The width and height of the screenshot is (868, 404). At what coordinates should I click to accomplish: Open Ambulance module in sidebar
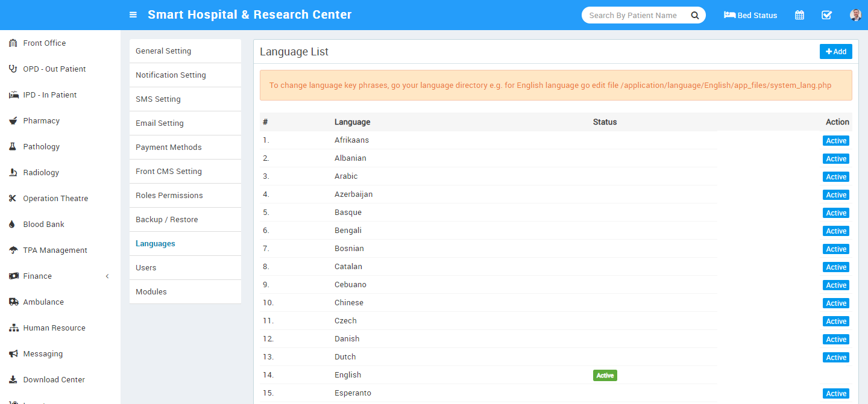tap(43, 302)
